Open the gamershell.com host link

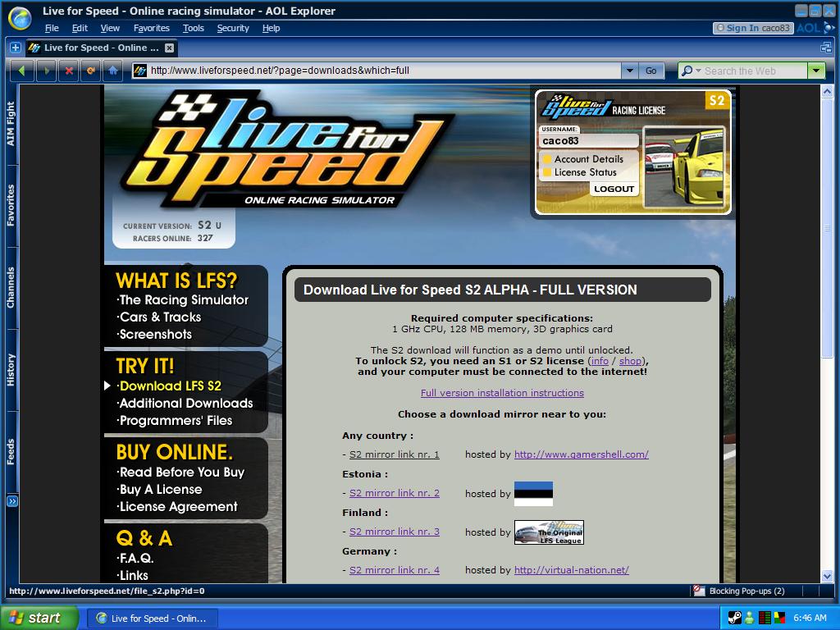pyautogui.click(x=582, y=454)
